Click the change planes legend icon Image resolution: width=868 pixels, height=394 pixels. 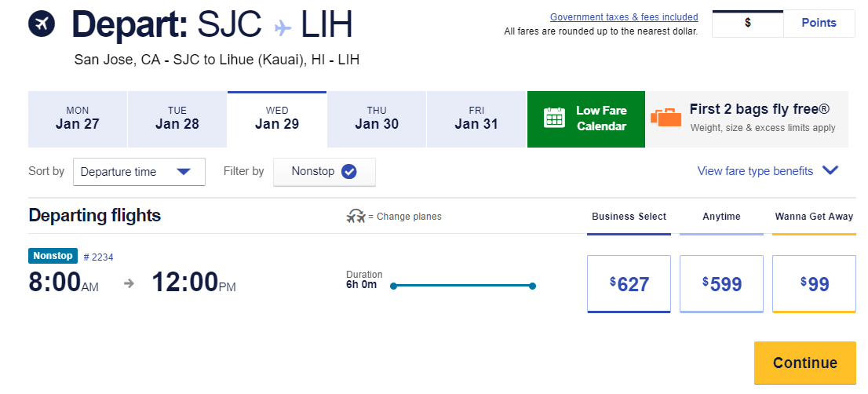point(356,217)
